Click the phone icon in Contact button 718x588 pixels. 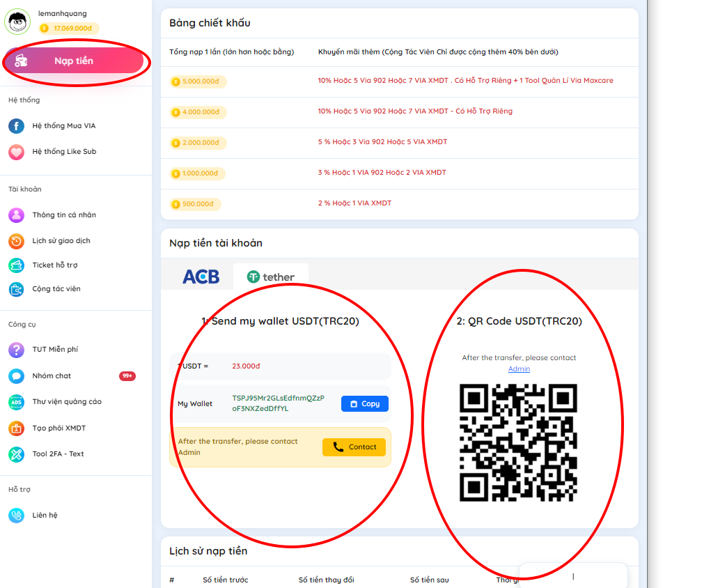[338, 447]
